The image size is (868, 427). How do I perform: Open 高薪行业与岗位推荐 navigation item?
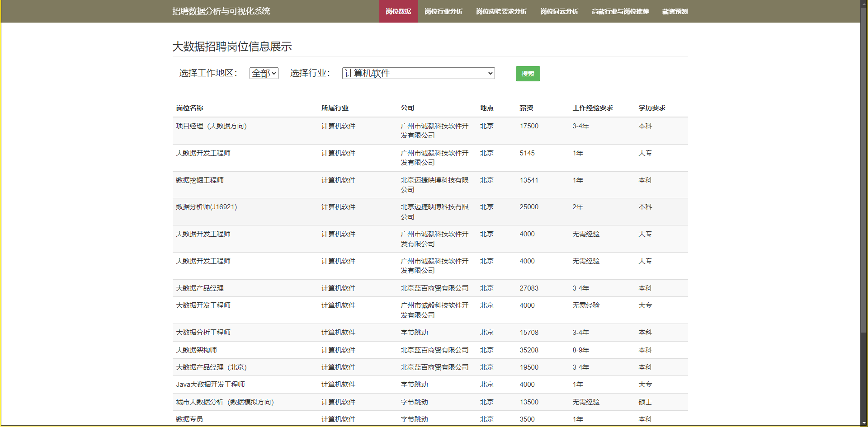(x=620, y=11)
